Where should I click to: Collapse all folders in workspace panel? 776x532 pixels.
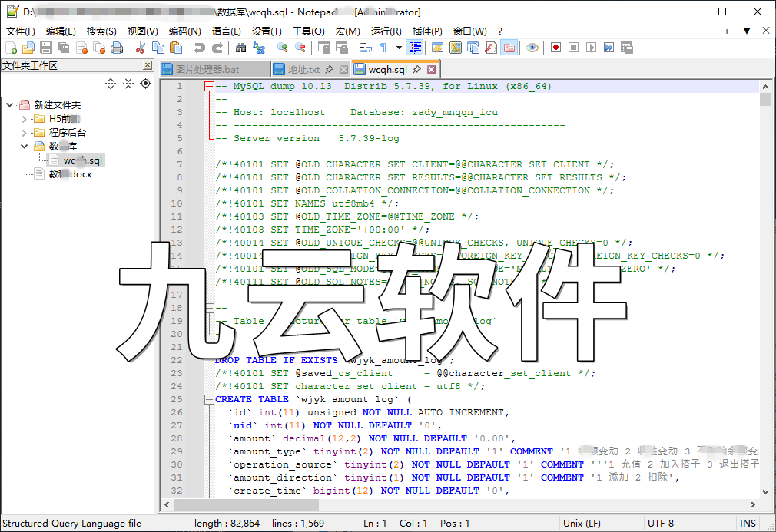[x=128, y=84]
